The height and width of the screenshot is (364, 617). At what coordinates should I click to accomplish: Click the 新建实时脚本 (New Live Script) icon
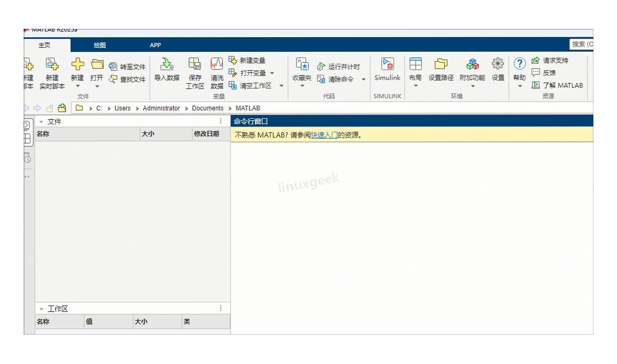[x=52, y=64]
